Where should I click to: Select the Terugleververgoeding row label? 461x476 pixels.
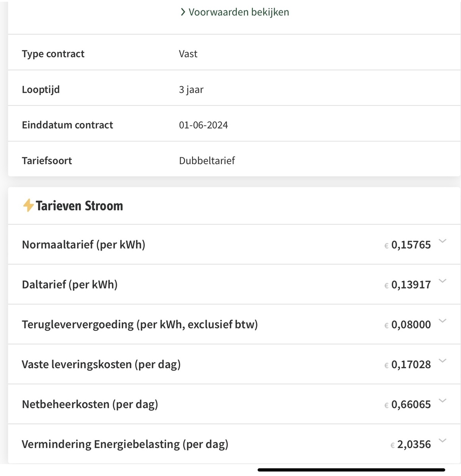click(140, 324)
